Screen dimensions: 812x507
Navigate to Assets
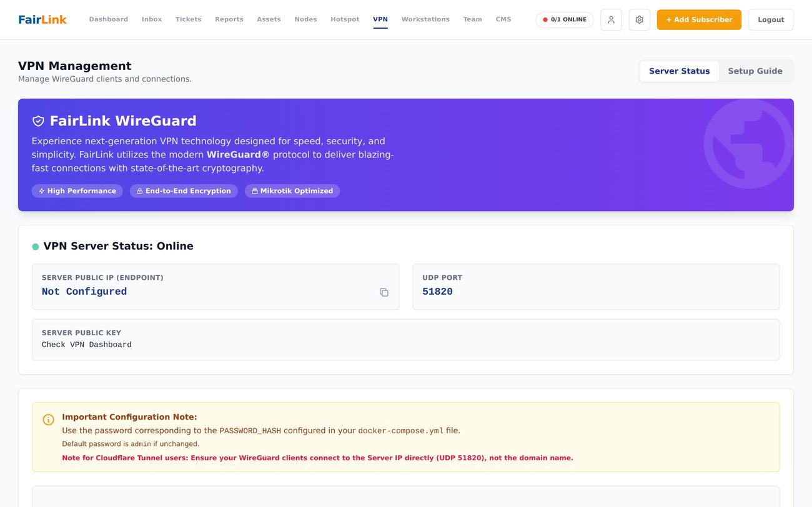tap(269, 19)
